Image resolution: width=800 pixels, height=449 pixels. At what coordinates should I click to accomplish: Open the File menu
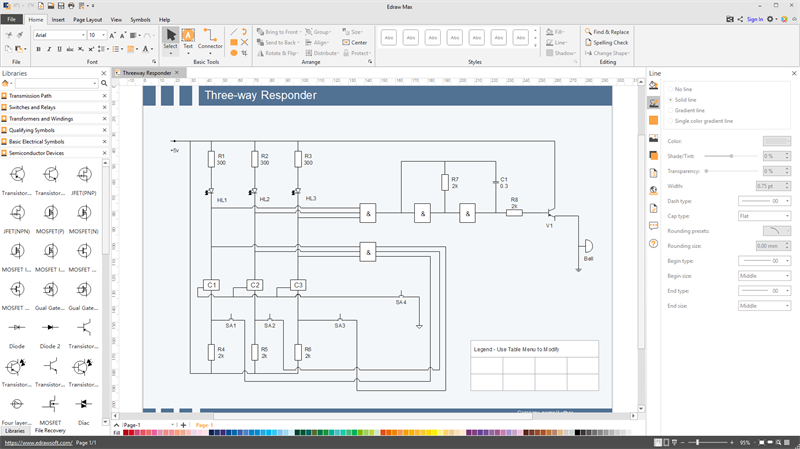[x=11, y=19]
